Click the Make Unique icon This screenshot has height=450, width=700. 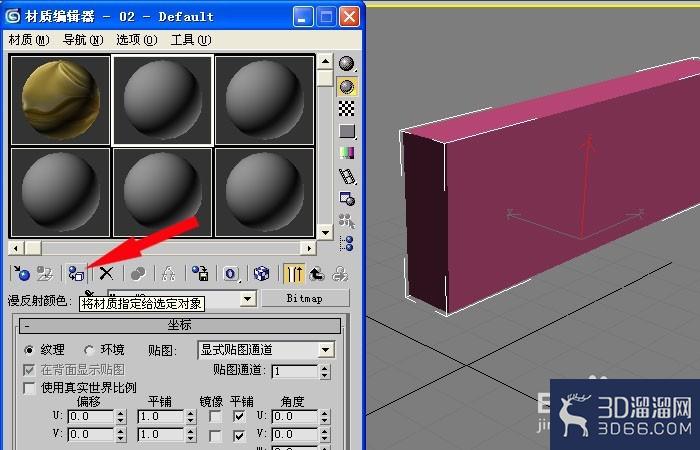click(x=168, y=273)
